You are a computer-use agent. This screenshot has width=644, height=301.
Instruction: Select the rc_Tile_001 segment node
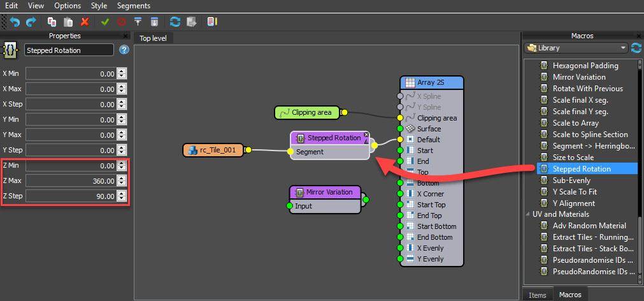click(x=213, y=150)
